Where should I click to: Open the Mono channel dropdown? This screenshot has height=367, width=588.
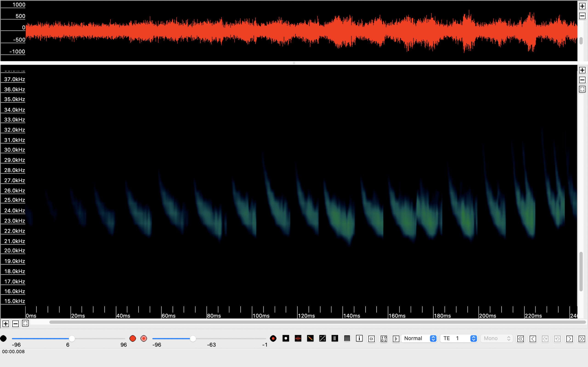(496, 338)
